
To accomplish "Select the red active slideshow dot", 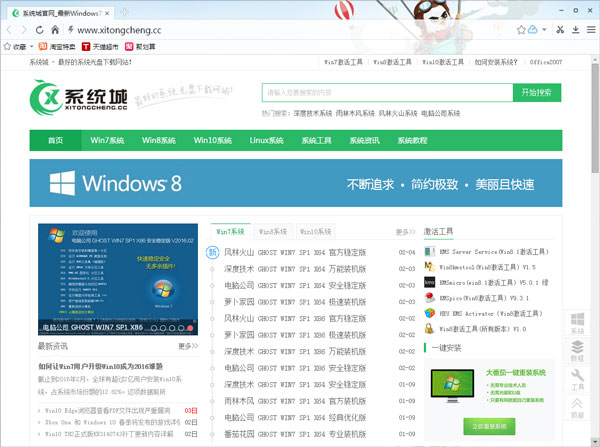I will 190,328.
